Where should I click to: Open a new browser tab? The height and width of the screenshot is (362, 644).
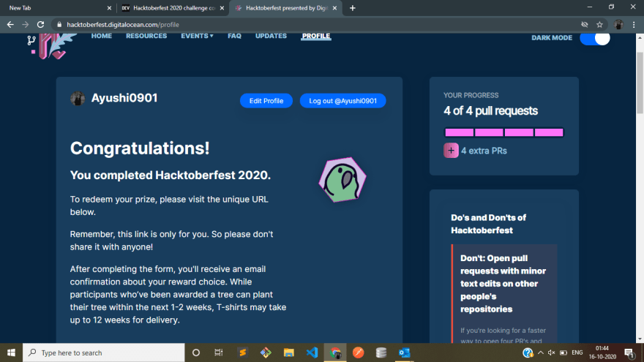(x=353, y=8)
